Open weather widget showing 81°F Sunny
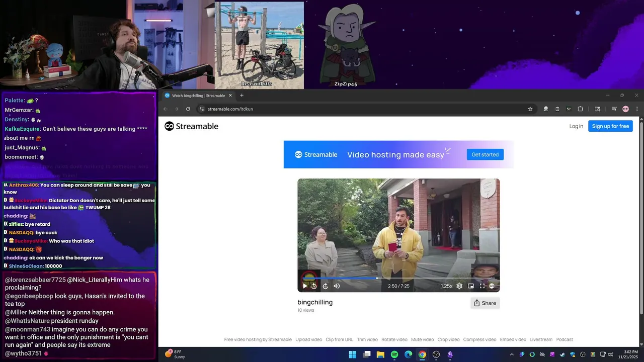 pos(175,354)
